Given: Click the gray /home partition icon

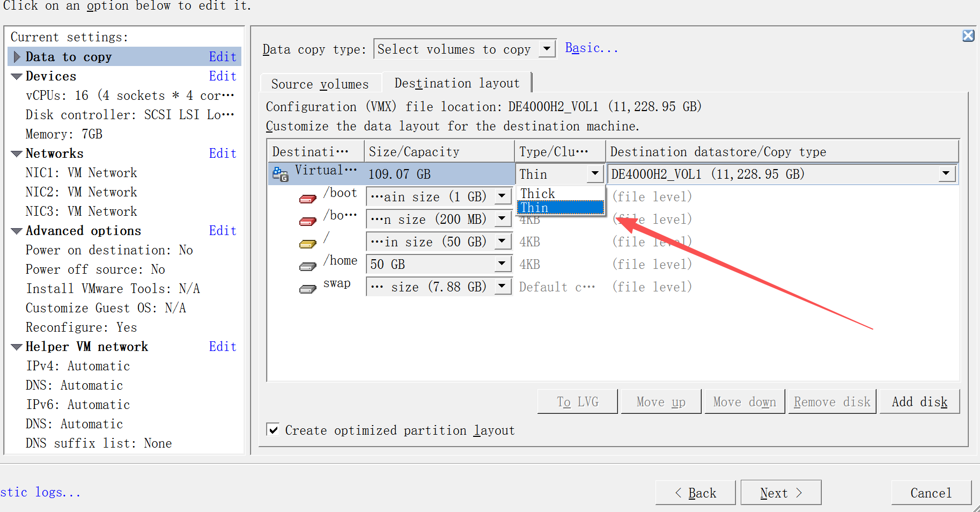Looking at the screenshot, I should coord(307,267).
